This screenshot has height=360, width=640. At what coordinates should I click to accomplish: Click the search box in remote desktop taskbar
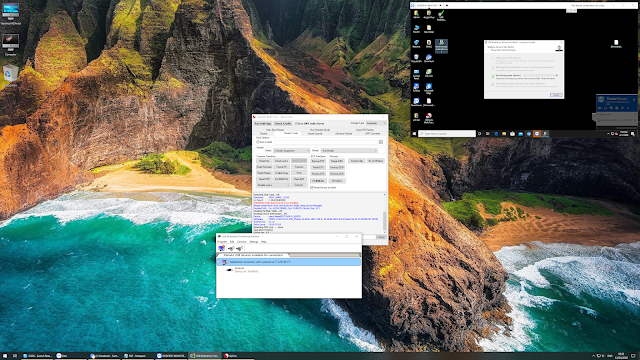tap(447, 133)
